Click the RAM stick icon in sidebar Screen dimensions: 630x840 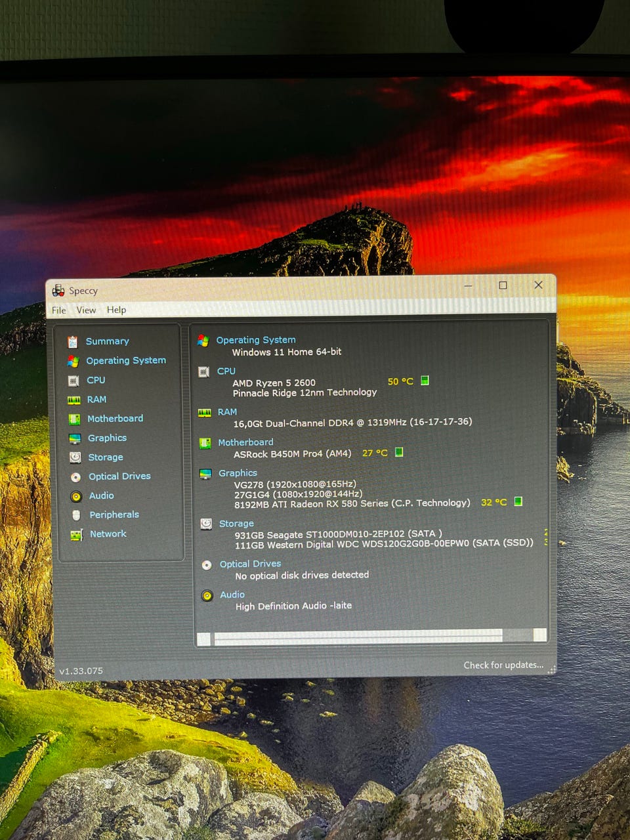click(x=74, y=400)
